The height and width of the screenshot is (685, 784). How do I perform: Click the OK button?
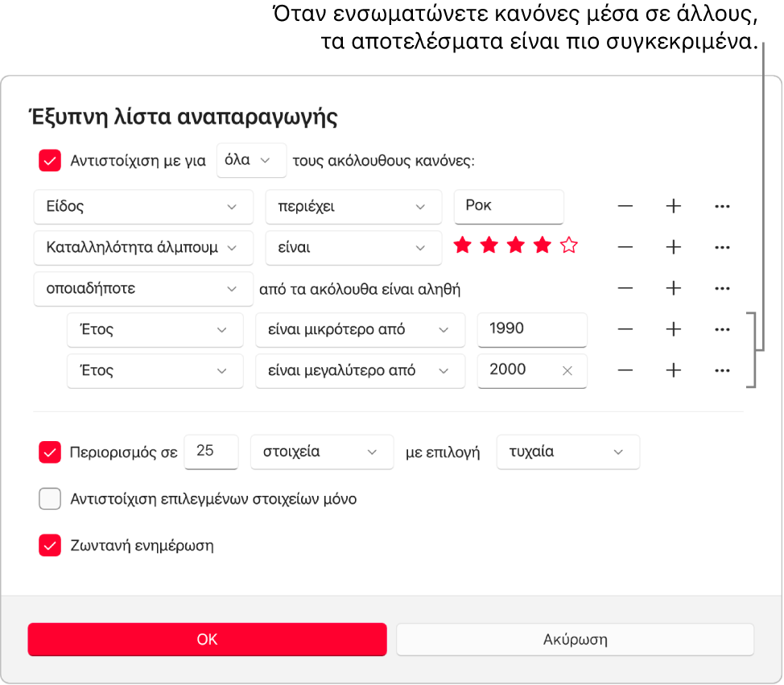[207, 639]
